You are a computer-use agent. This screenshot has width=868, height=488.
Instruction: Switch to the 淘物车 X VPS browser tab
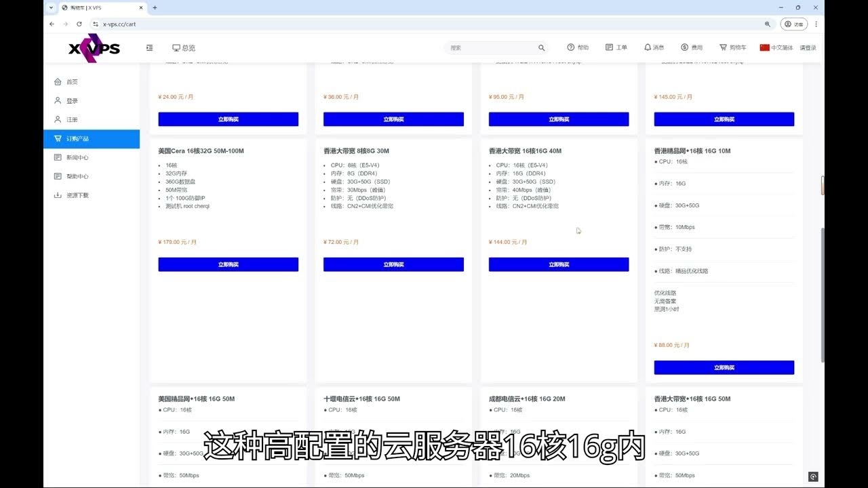coord(88,7)
